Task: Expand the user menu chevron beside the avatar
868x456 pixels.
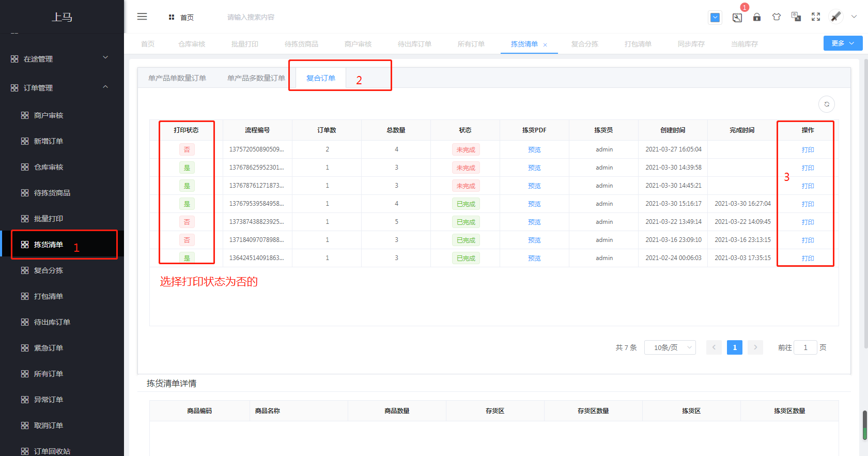Action: tap(854, 17)
